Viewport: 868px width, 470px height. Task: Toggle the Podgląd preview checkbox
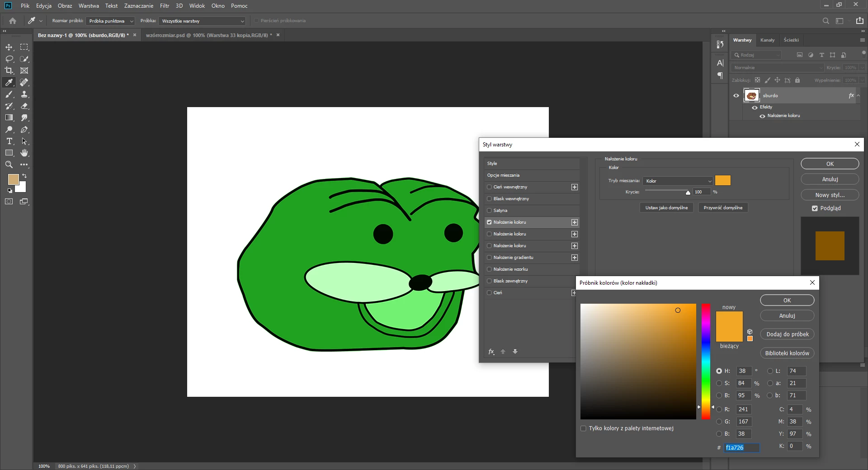click(x=815, y=208)
